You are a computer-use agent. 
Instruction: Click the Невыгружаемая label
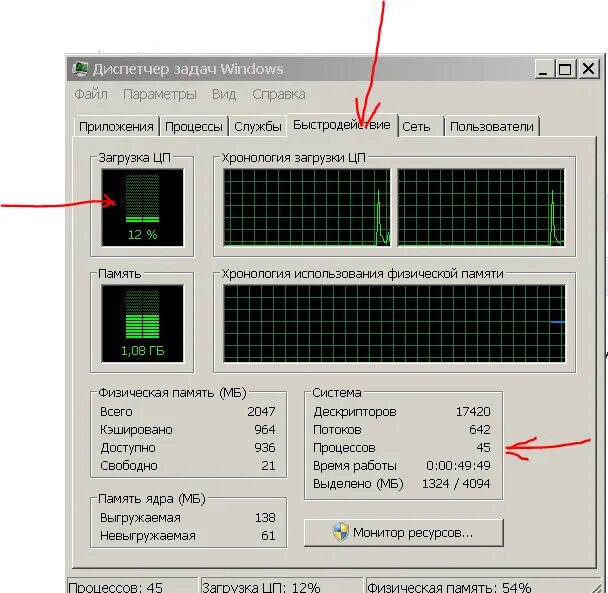pos(148,536)
